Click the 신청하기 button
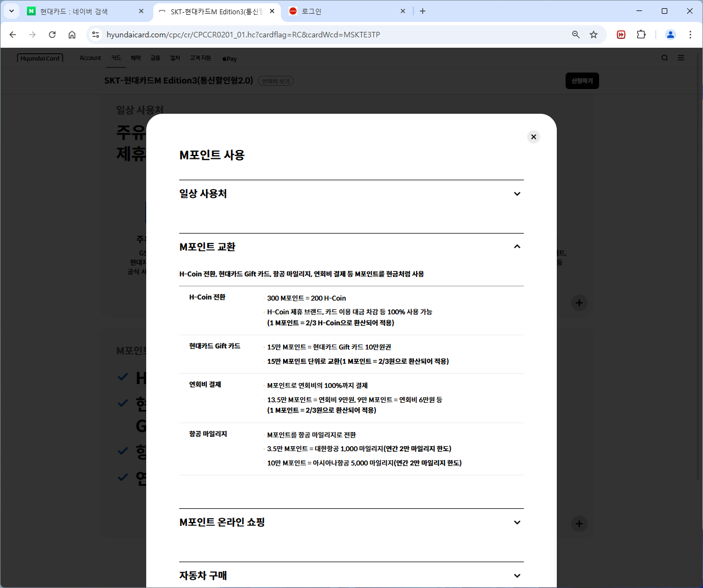This screenshot has height=588, width=703. (582, 81)
